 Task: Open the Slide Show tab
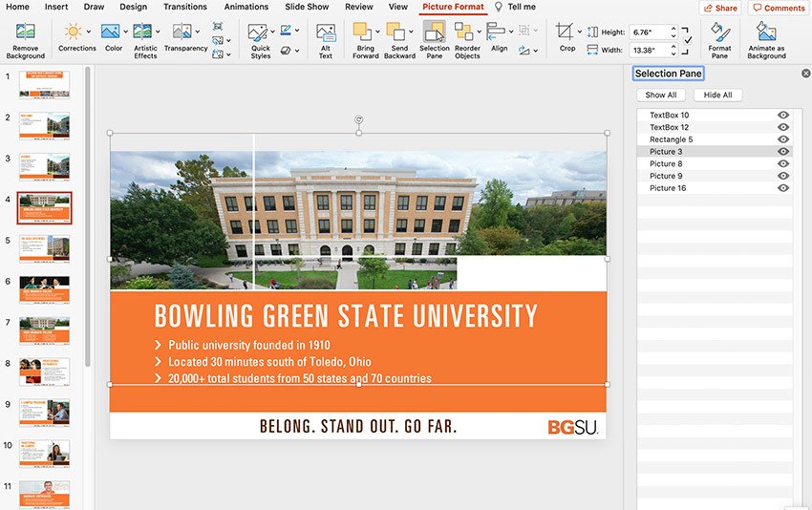click(x=307, y=7)
